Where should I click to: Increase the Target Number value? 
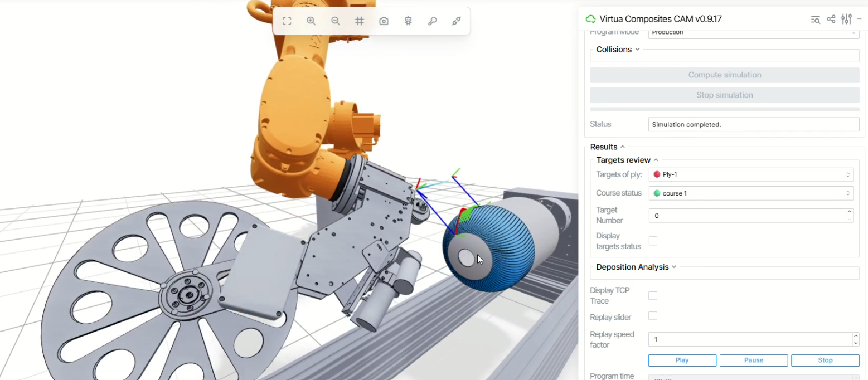point(850,212)
